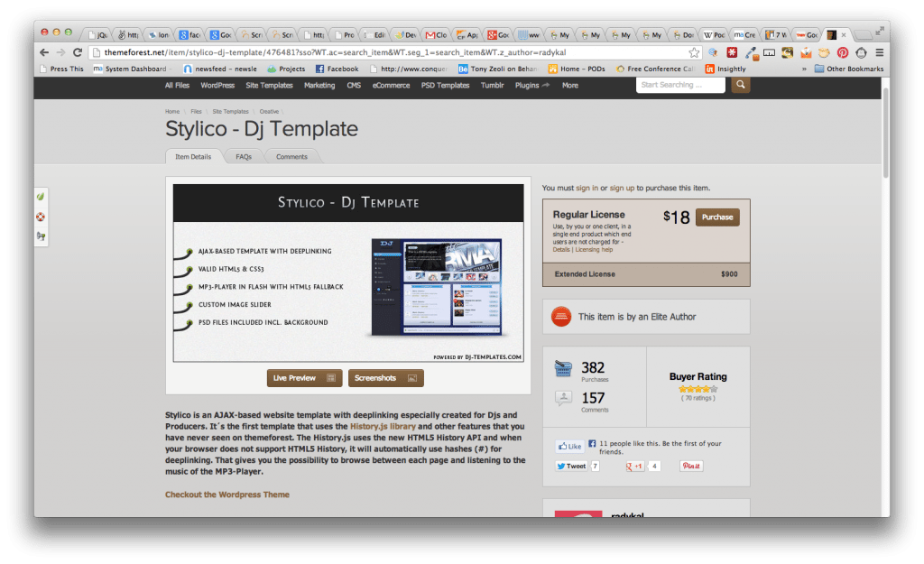This screenshot has height=564, width=924.
Task: Switch to the Comments tab
Action: [291, 157]
